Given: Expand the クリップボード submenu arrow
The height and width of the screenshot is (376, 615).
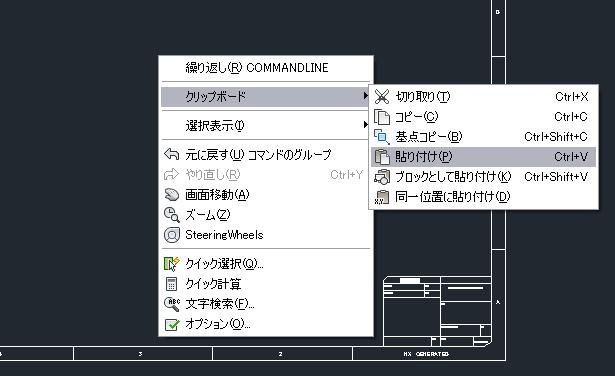Looking at the screenshot, I should pyautogui.click(x=365, y=96).
